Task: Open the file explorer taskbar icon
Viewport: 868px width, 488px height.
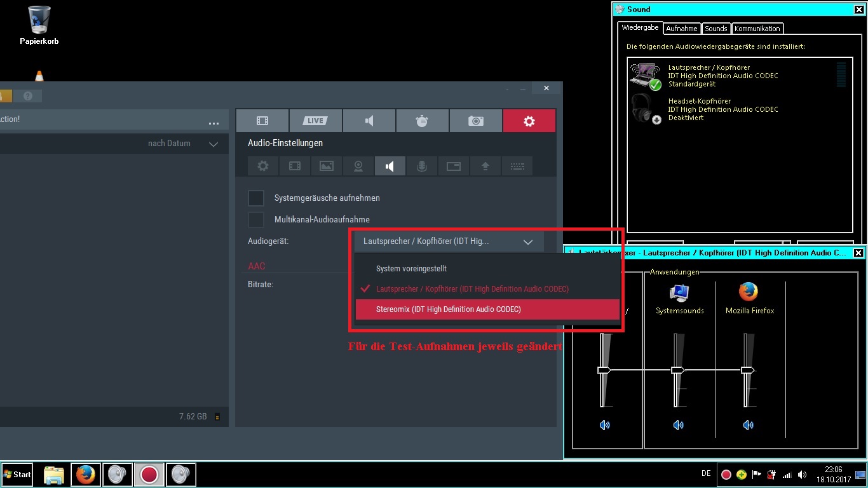Action: click(54, 474)
